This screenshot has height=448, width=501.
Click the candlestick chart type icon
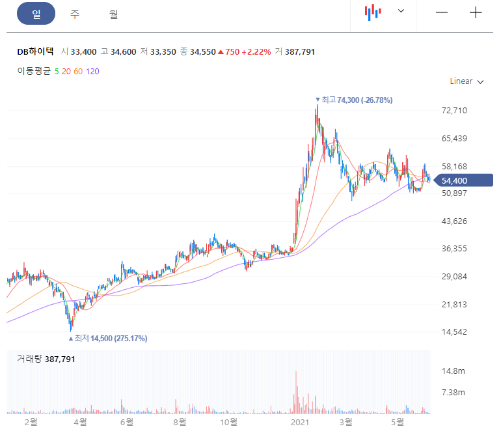tap(373, 12)
